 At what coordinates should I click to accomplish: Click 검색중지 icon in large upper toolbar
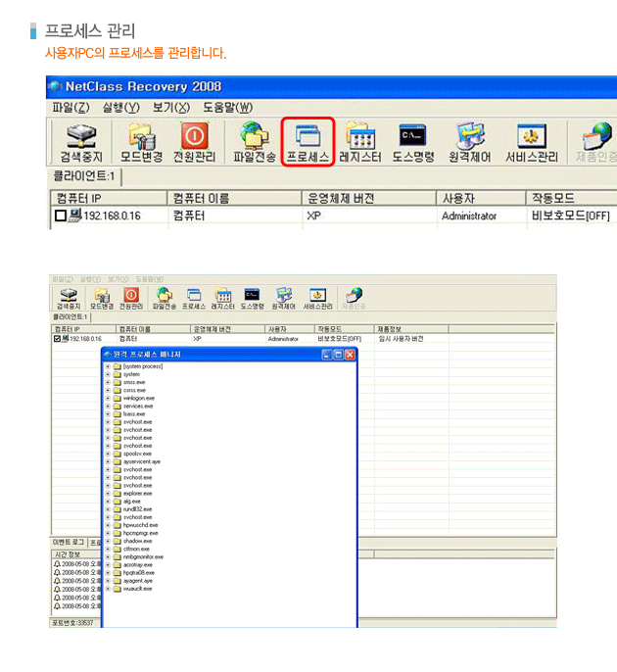tap(81, 143)
